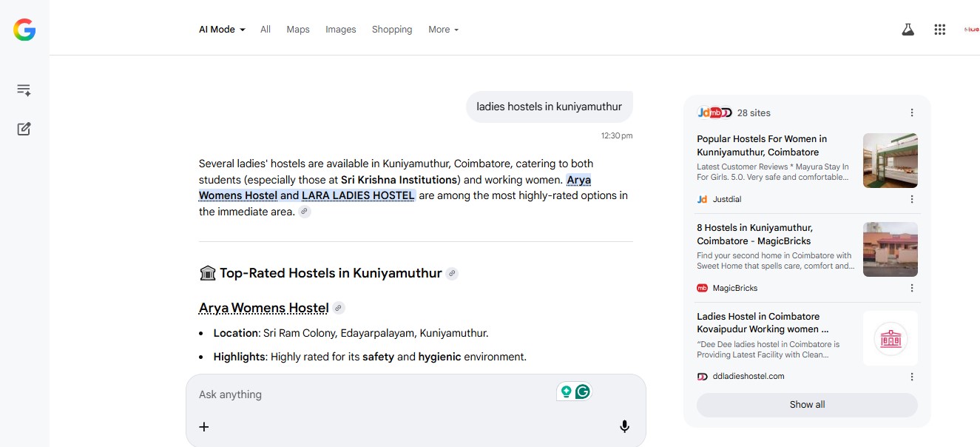Screen dimensions: 980x447
Task: Open options menu for Justdial result
Action: click(912, 199)
